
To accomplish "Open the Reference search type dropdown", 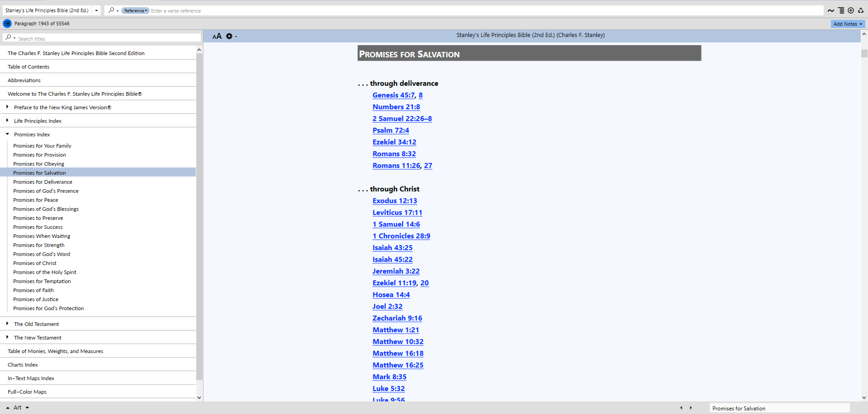I will tap(135, 10).
